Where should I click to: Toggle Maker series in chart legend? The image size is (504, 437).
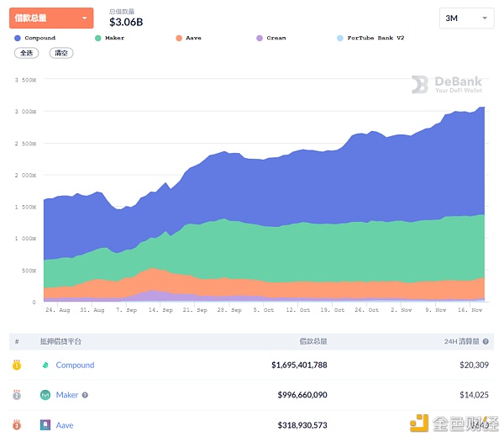point(110,38)
